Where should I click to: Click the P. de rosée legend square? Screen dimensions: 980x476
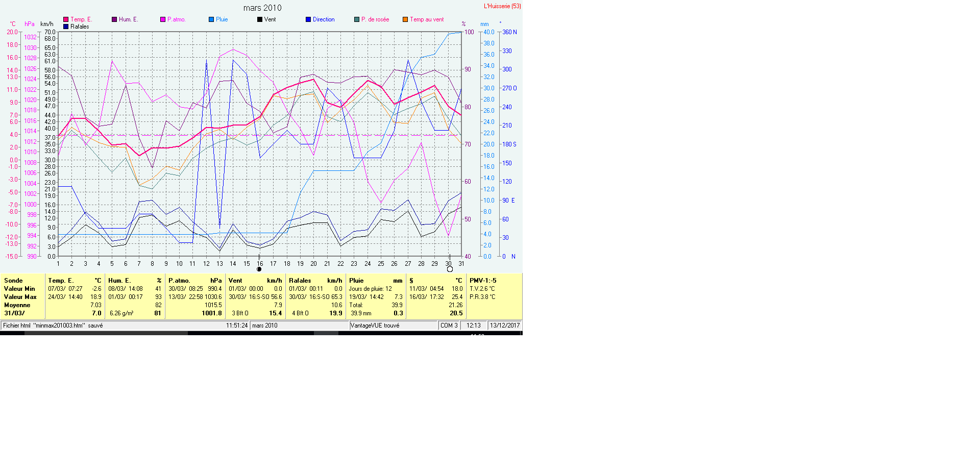tap(357, 19)
